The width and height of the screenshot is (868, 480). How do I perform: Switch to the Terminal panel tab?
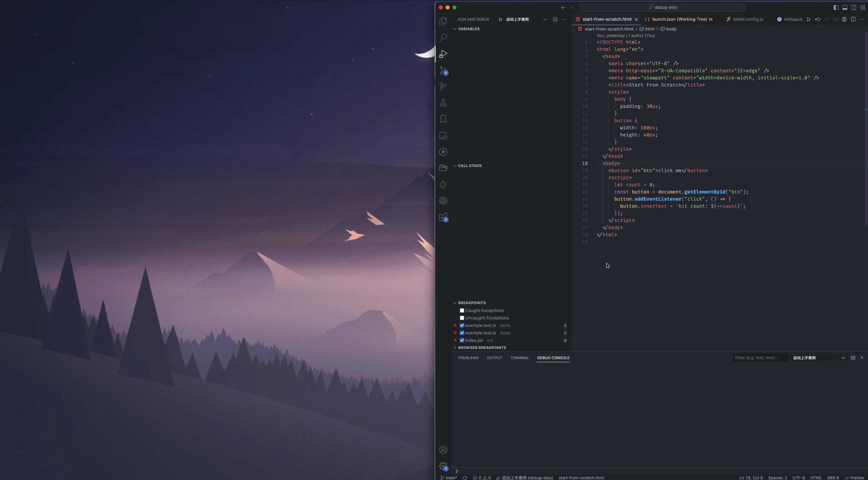click(519, 358)
